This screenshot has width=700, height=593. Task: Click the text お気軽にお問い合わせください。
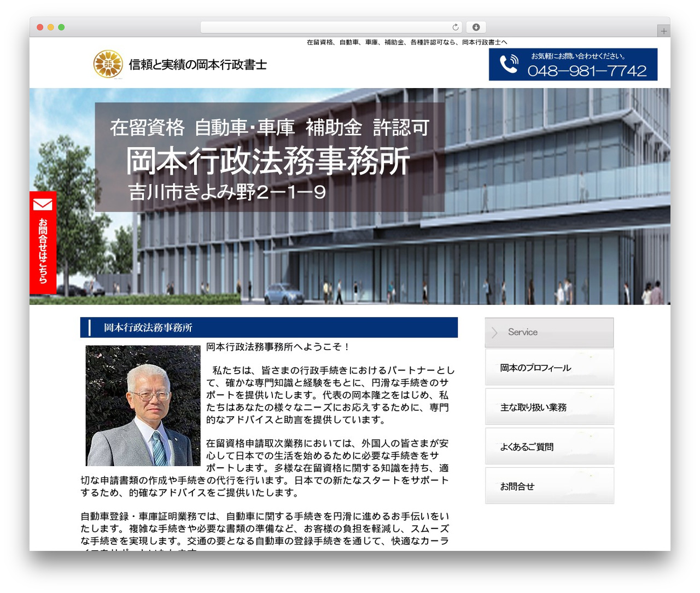pyautogui.click(x=578, y=56)
